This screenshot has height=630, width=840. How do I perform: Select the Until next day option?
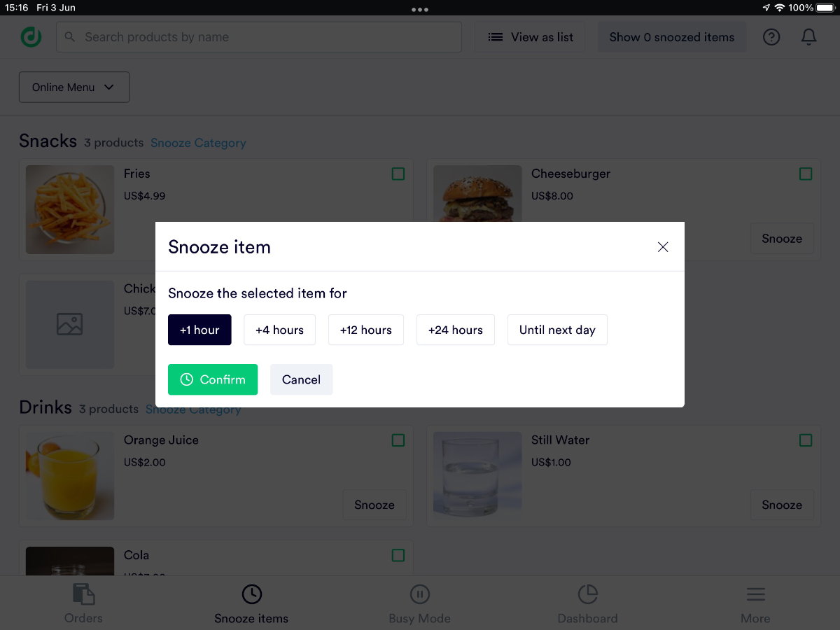[557, 330]
